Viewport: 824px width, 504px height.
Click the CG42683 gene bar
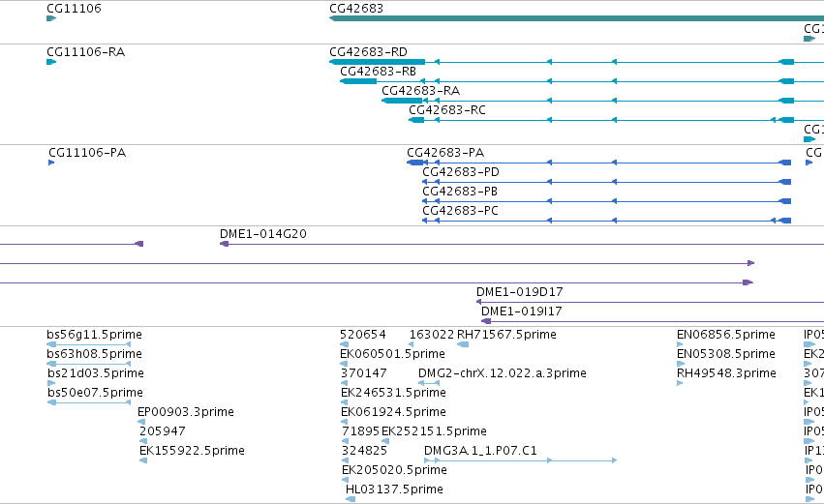[576, 18]
